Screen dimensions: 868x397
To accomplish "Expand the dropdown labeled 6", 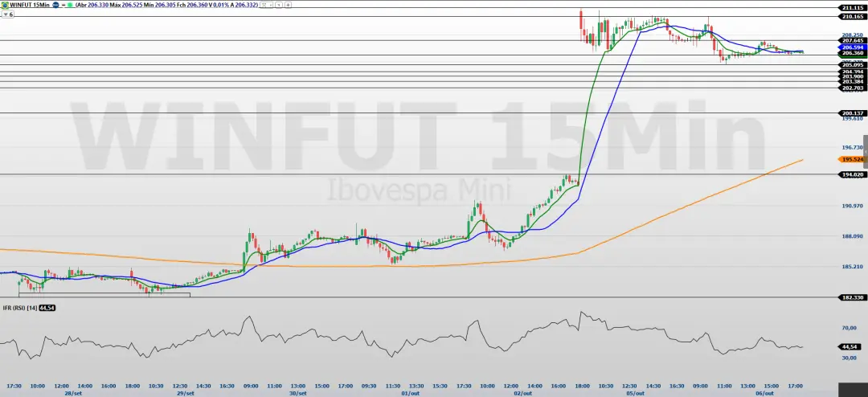I will (x=8, y=14).
